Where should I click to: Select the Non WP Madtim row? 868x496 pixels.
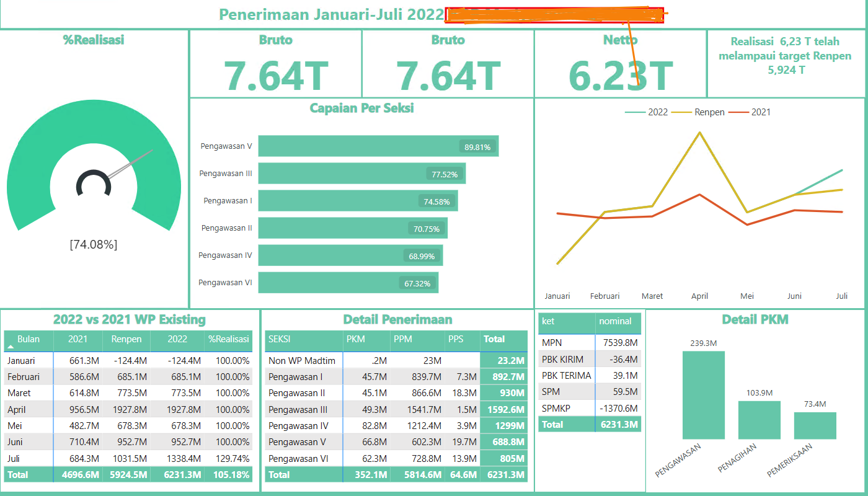(396, 360)
